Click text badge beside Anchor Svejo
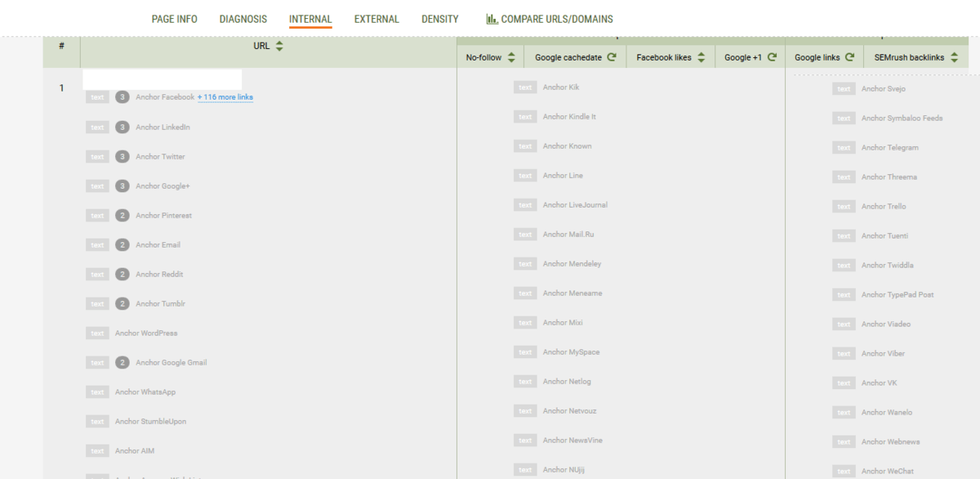This screenshot has height=479, width=980. click(x=844, y=89)
